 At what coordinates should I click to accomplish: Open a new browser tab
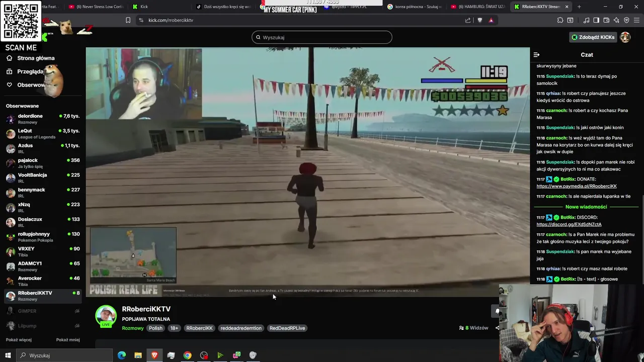click(579, 7)
